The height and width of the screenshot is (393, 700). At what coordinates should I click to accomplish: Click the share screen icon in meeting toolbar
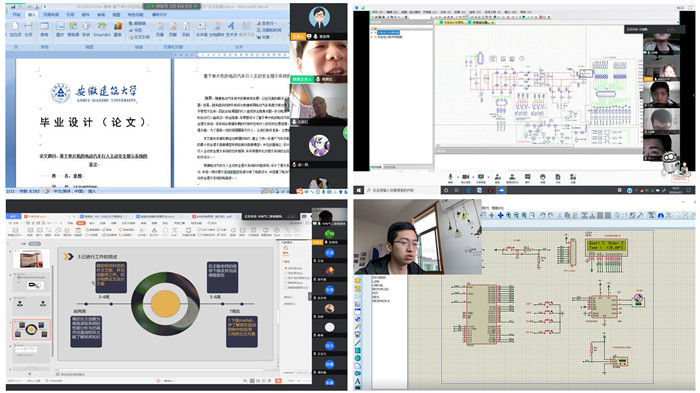pyautogui.click(x=481, y=178)
